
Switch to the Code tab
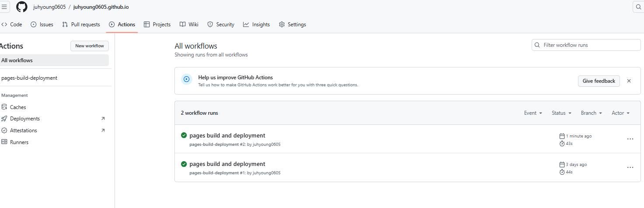[12, 25]
